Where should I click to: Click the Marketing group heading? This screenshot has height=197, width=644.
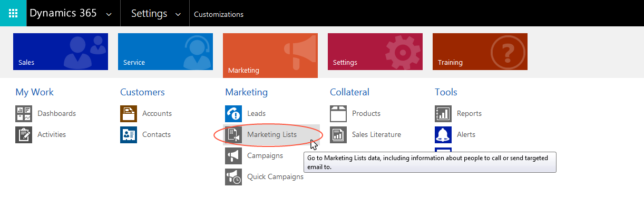pos(246,92)
